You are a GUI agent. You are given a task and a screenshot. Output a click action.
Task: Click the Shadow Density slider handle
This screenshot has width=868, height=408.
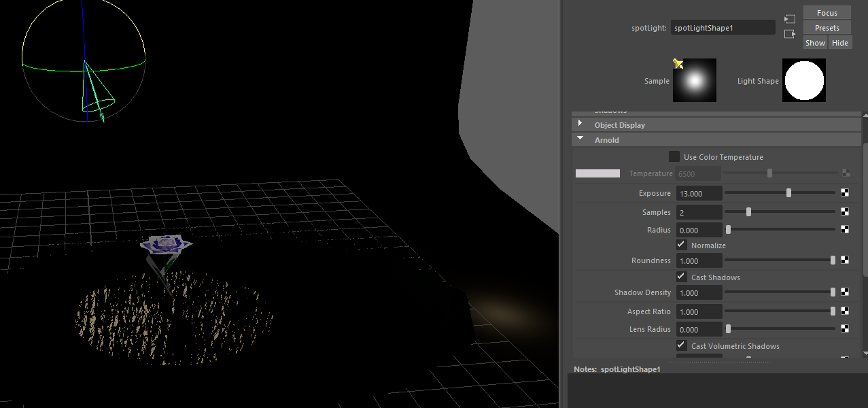pyautogui.click(x=833, y=292)
